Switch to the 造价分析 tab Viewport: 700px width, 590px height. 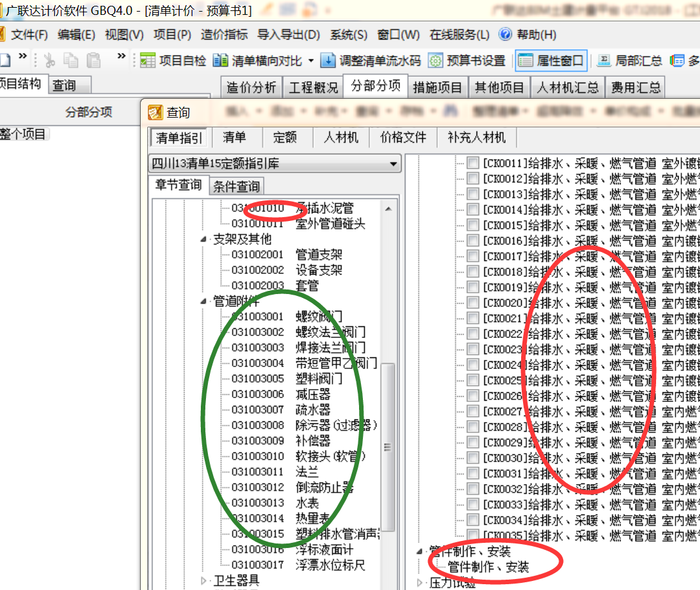tap(251, 87)
